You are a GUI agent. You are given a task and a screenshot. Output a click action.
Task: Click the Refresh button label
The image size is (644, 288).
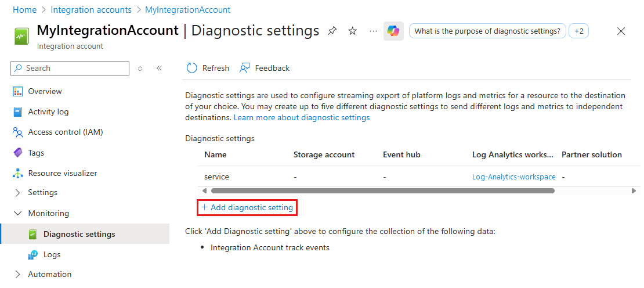click(216, 68)
